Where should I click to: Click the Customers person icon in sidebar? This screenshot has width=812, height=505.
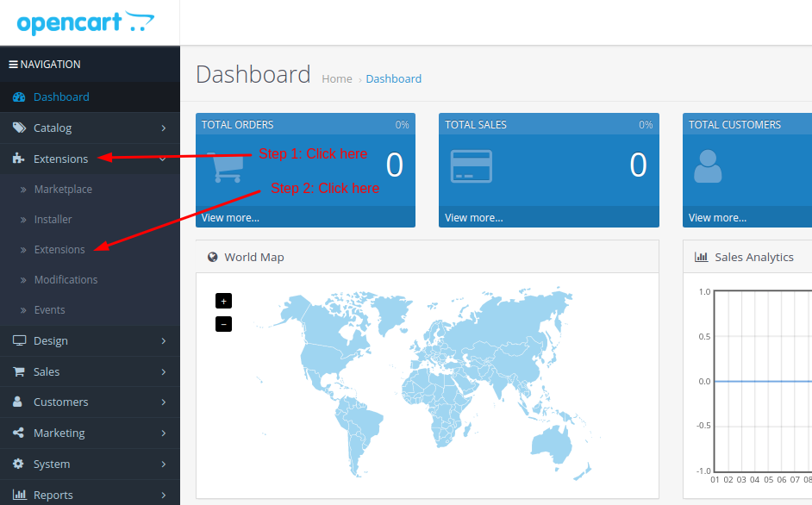tap(17, 402)
